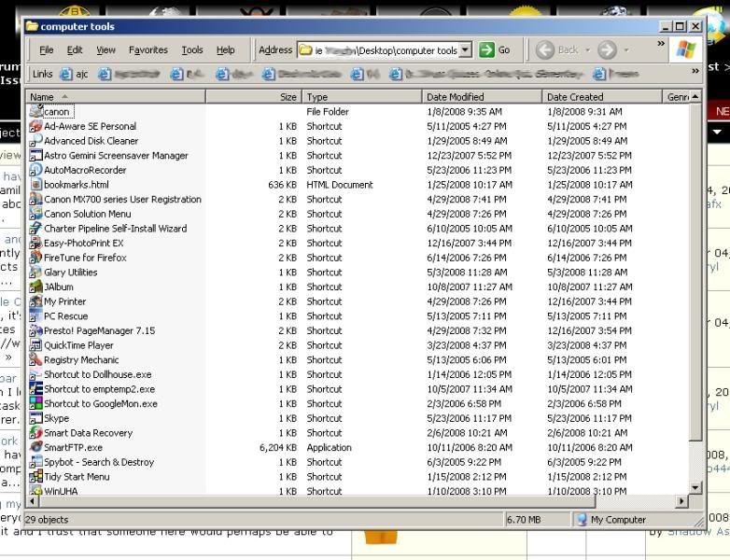Open the View menu
Screen dimensions: 730x560
tap(105, 49)
